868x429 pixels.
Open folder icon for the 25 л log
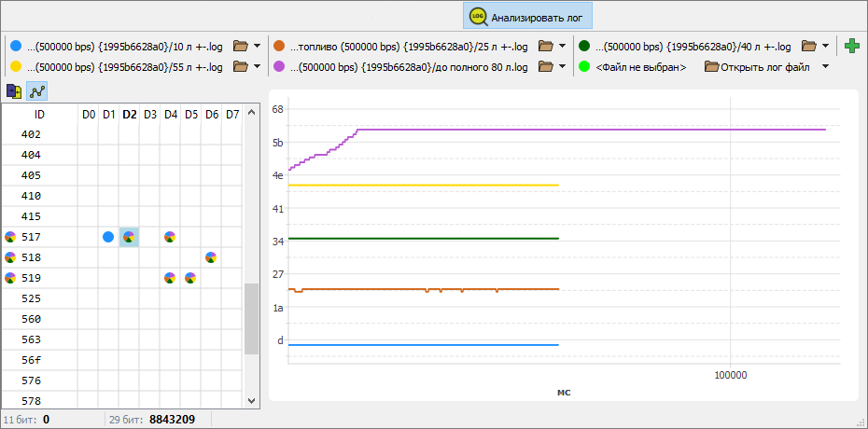546,46
